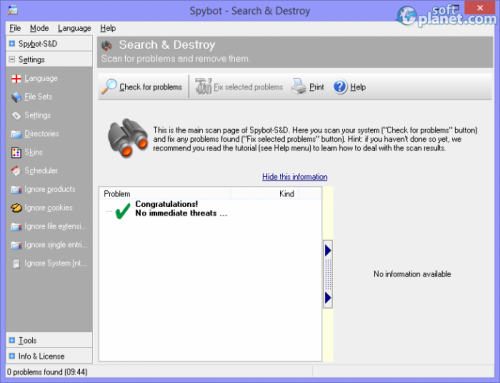Open the File Sets icon
This screenshot has height=383, width=500.
point(16,97)
